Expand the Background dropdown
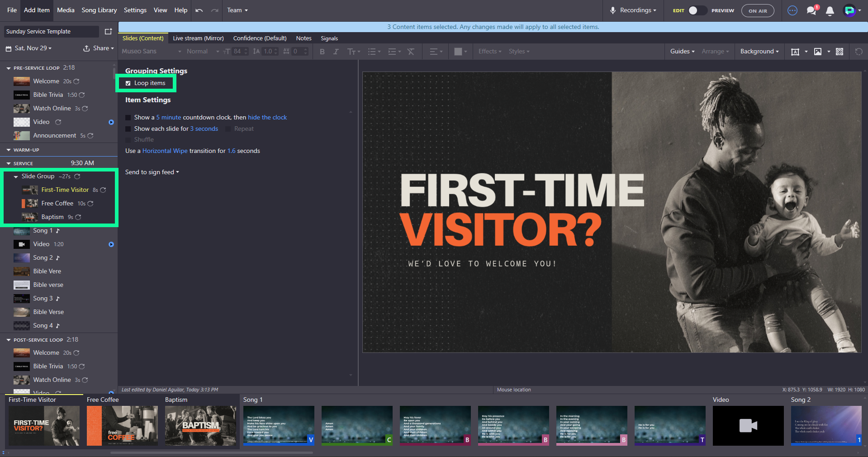The height and width of the screenshot is (457, 868). (759, 52)
